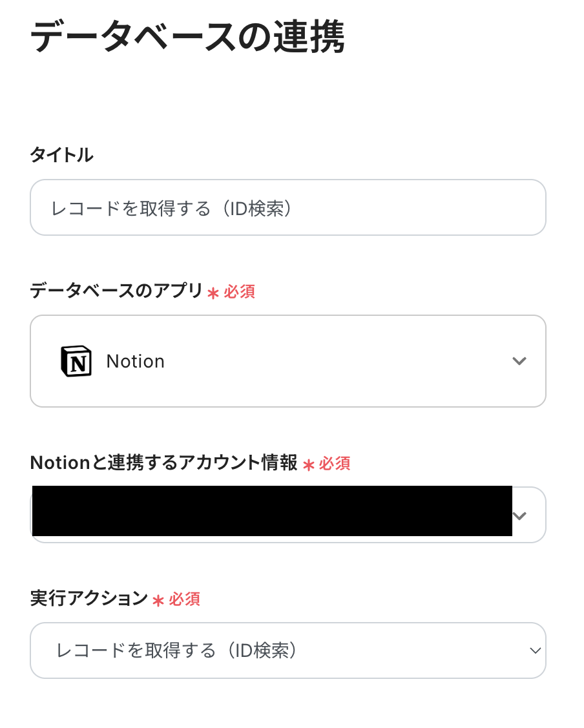Click the red asterisk beside アカウント情報 label
The height and width of the screenshot is (728, 584).
(308, 464)
